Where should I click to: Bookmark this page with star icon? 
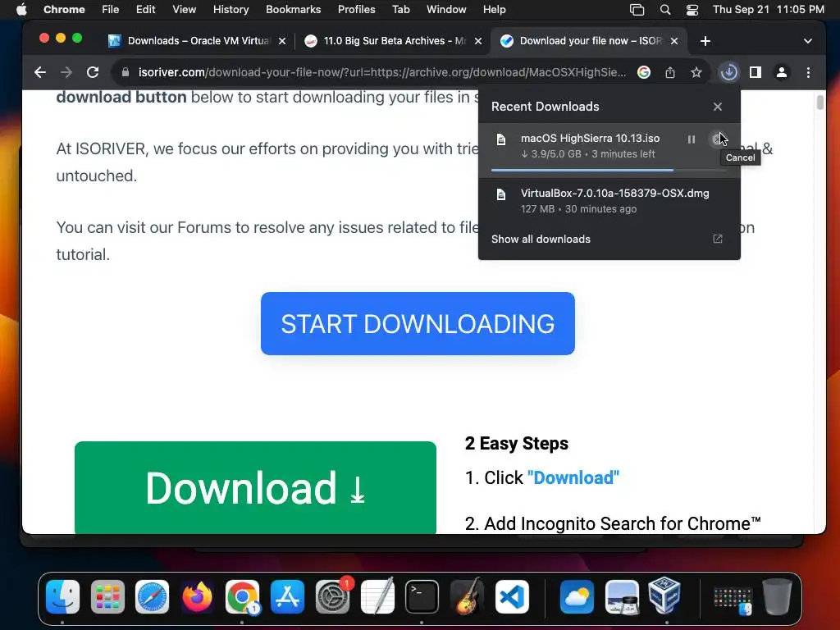[x=696, y=72]
